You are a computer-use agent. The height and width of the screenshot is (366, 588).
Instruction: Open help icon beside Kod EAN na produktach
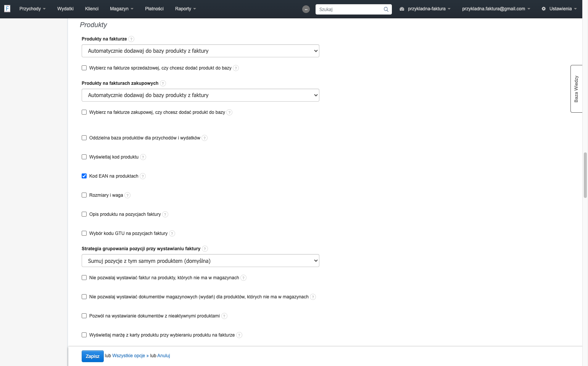pyautogui.click(x=143, y=176)
